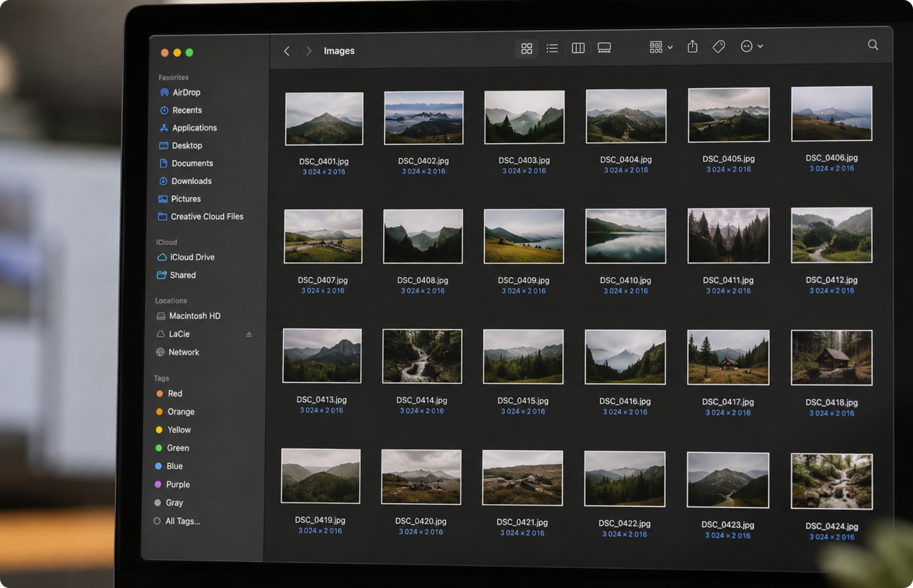Open the More actions ellipsis dropdown
The width and height of the screenshot is (913, 588).
[752, 47]
